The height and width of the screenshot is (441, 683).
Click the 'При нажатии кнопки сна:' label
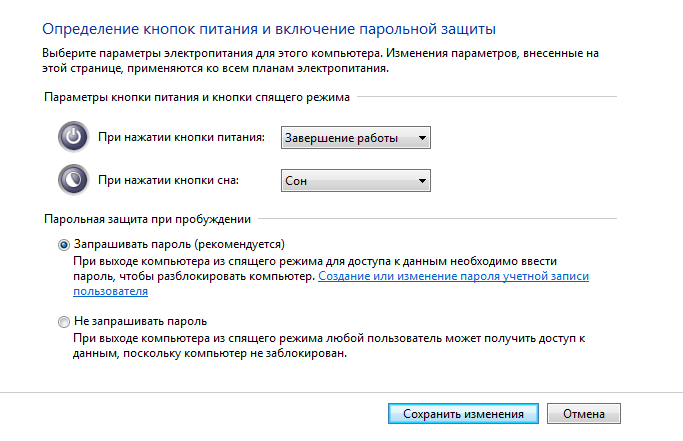[x=169, y=181]
